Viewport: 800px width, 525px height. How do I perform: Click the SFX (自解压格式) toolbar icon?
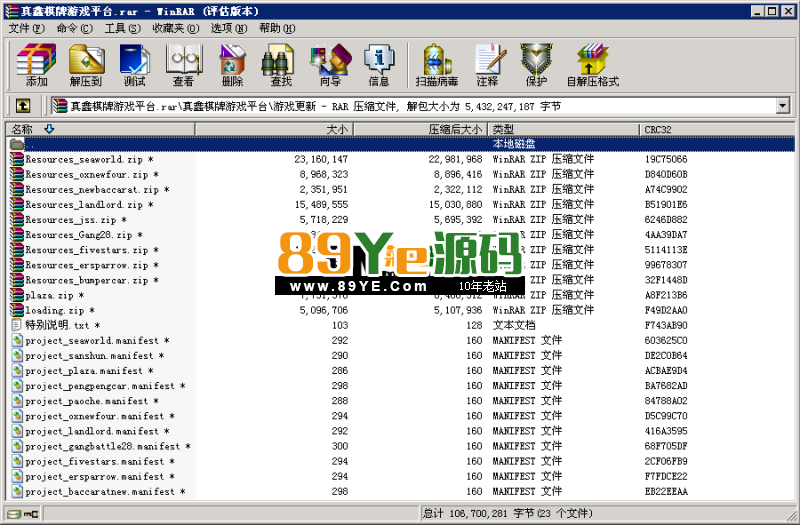coord(593,65)
